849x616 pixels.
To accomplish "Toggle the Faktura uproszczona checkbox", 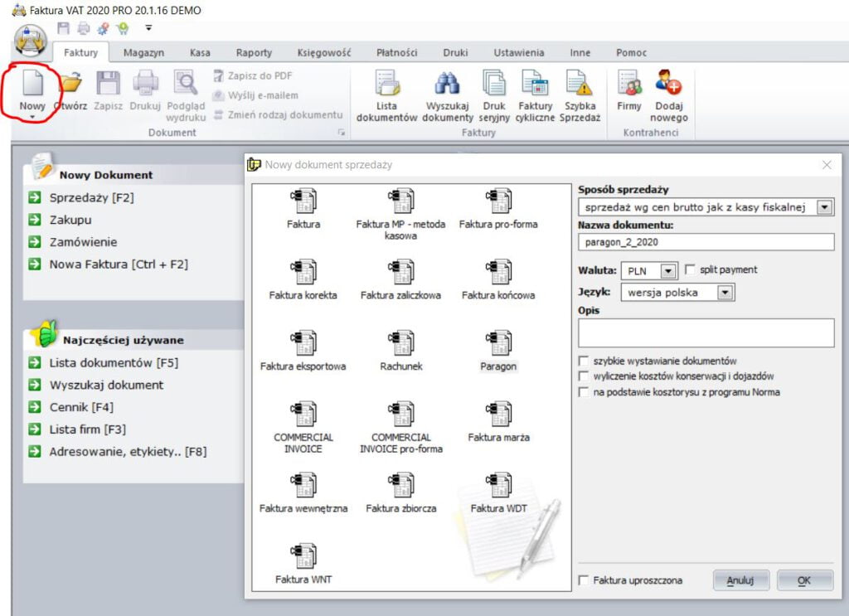I will coord(585,580).
